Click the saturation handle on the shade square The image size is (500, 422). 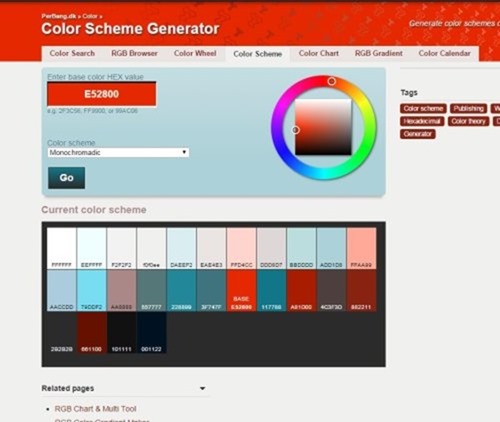coord(295,130)
